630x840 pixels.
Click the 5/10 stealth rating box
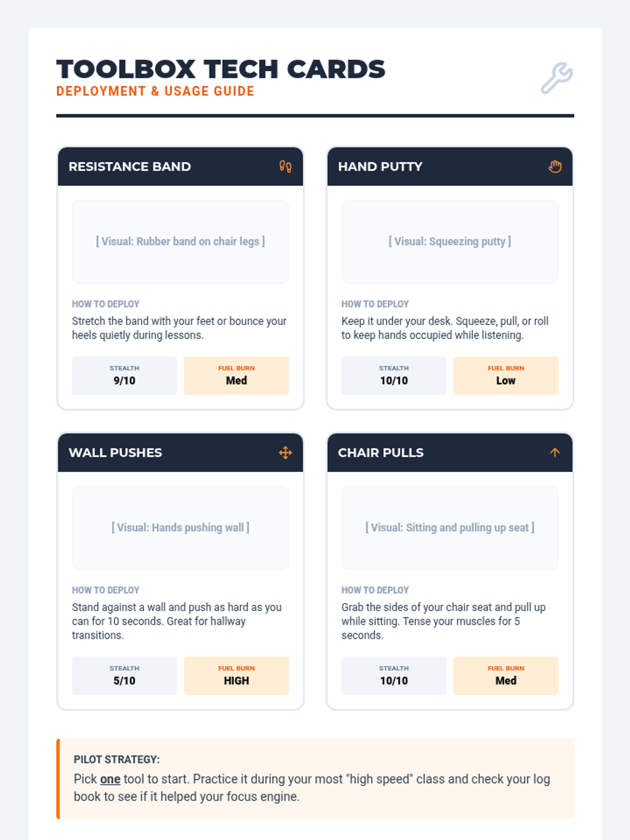(124, 676)
